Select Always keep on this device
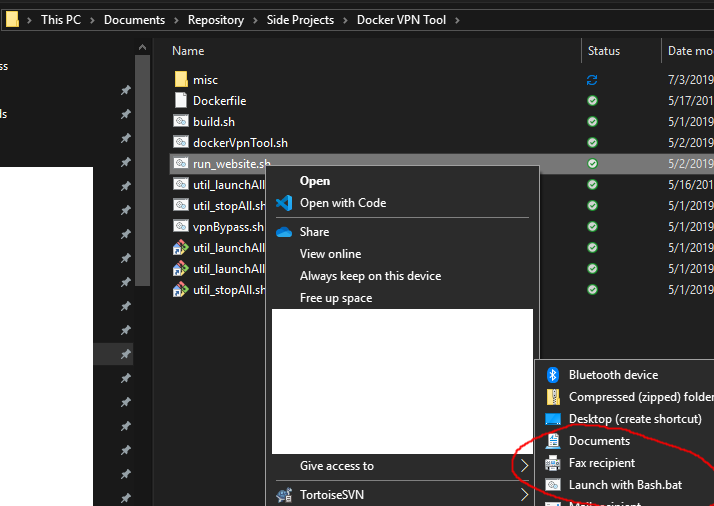Viewport: 714px width, 506px height. point(370,276)
